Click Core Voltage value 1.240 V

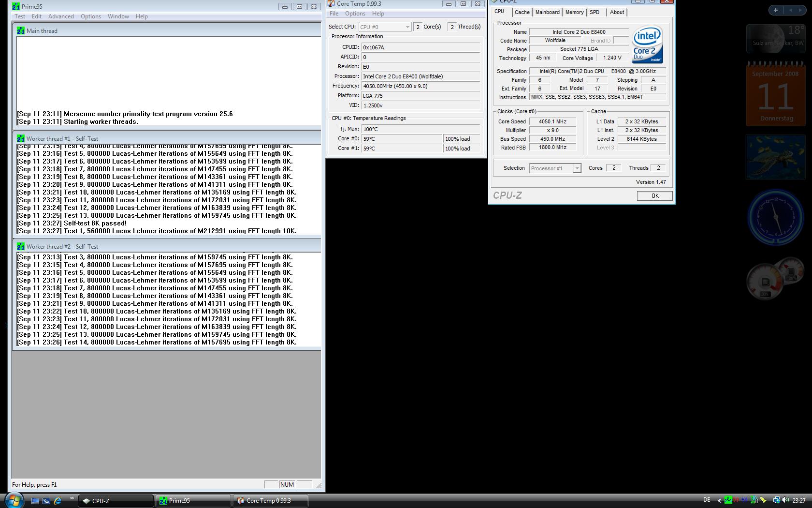612,58
